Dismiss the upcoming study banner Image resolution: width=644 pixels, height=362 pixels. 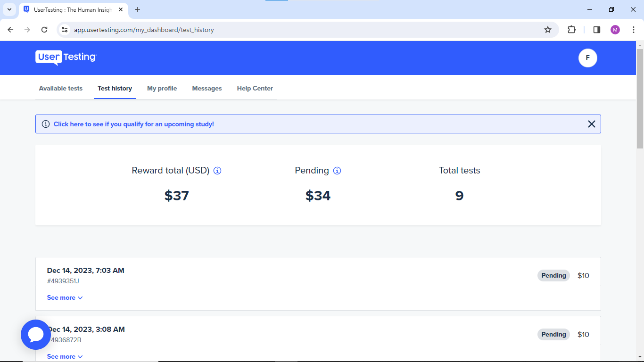tap(591, 124)
